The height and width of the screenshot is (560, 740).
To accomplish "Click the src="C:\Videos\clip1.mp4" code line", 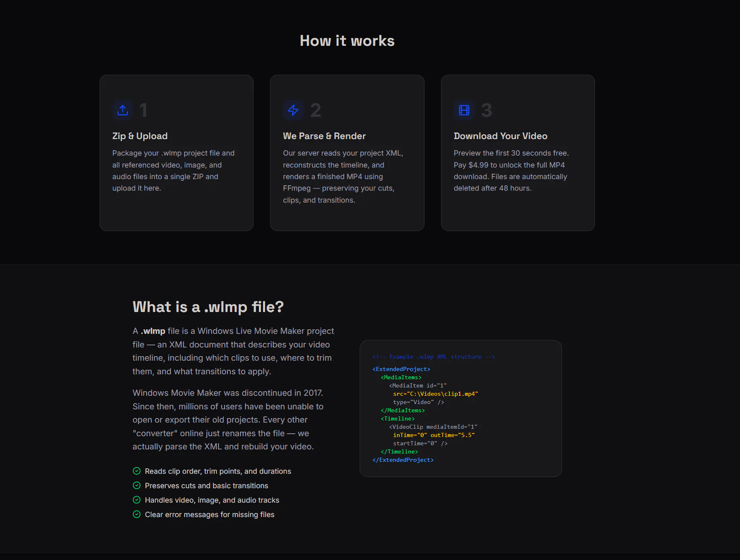I will click(x=436, y=394).
